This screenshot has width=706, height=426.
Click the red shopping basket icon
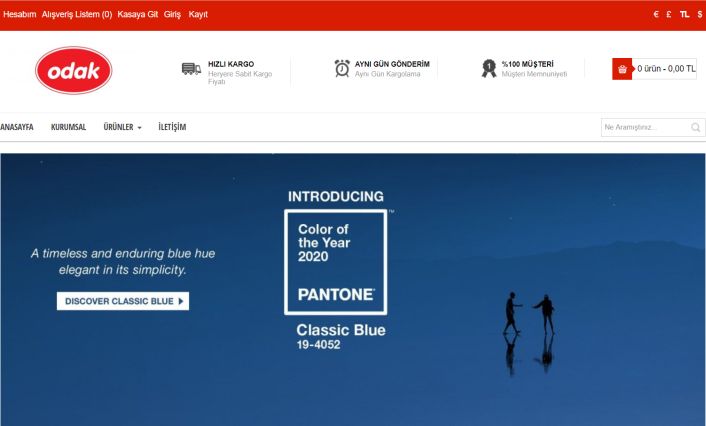click(622, 69)
